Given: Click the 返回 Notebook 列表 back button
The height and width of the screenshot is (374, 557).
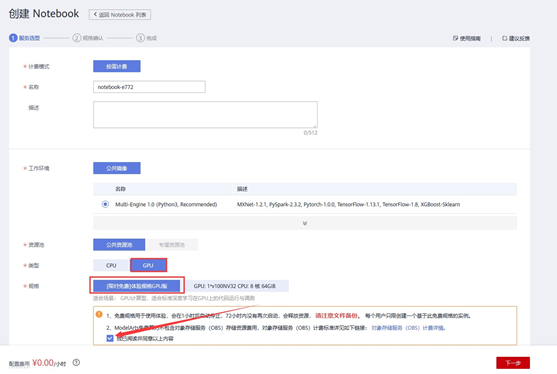Looking at the screenshot, I should pyautogui.click(x=120, y=15).
